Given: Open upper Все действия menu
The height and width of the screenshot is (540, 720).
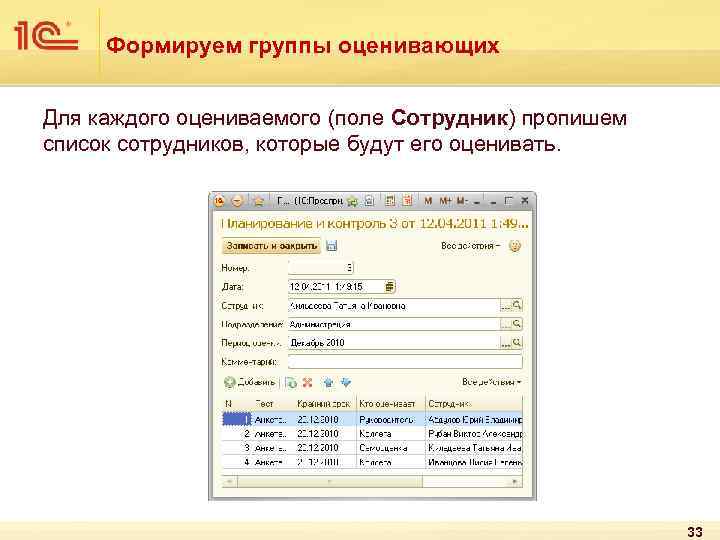Looking at the screenshot, I should pos(471,246).
